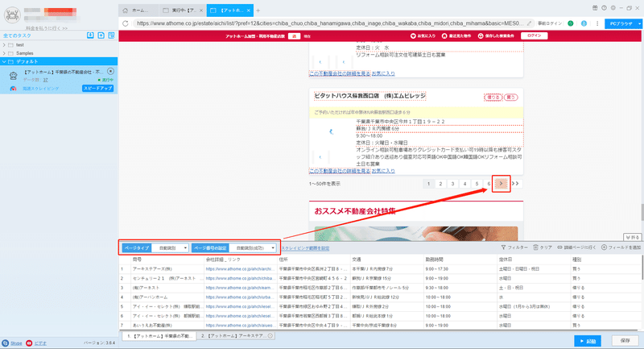Screen dimensions: 644x349
Task: Click the 借りる tag on ピタットハウス card
Action: (493, 98)
